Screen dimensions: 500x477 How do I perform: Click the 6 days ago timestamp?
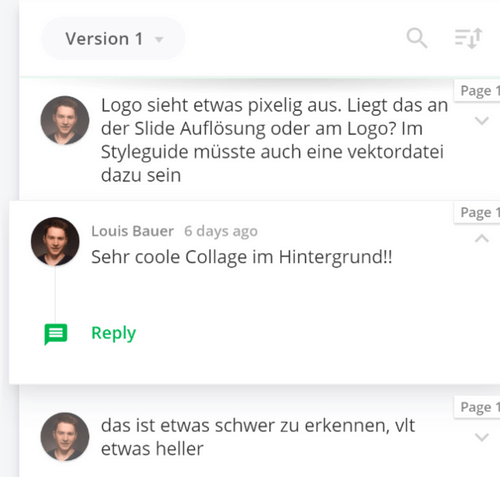pos(221,231)
